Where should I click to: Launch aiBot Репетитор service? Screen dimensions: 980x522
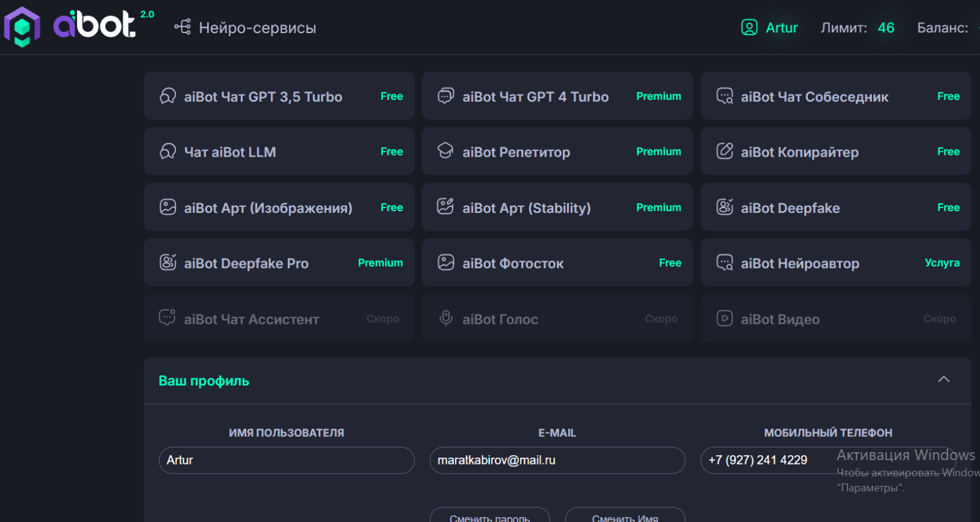(x=557, y=151)
